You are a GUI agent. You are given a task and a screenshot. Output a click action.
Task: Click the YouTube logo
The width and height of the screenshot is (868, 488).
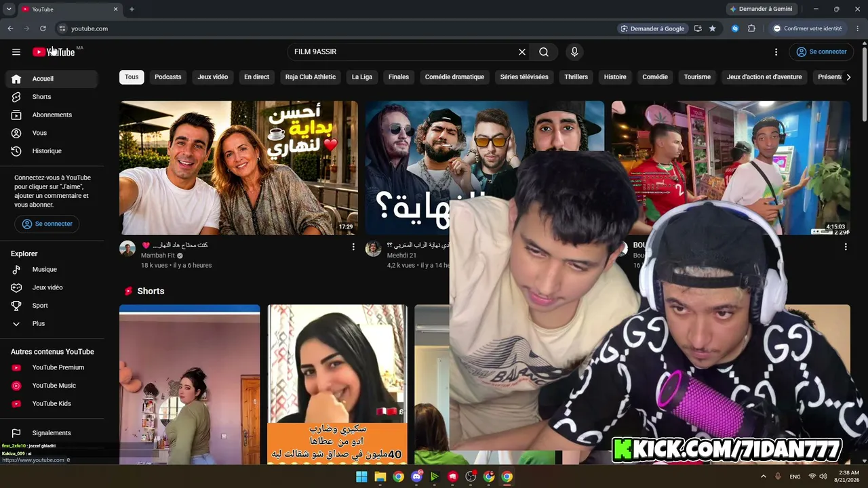(54, 52)
